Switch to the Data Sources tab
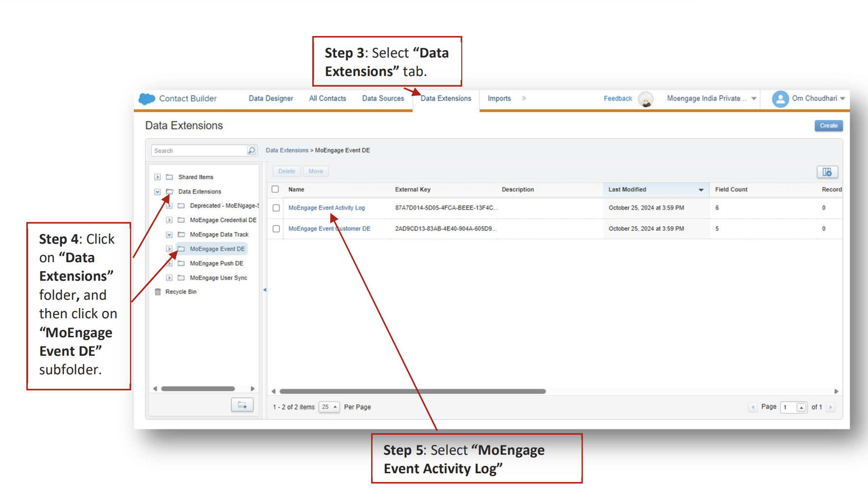 pos(383,98)
